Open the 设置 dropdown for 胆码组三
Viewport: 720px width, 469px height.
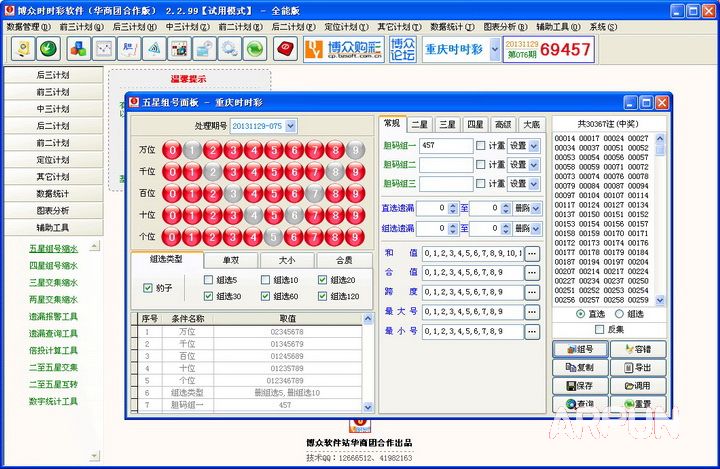click(x=534, y=184)
